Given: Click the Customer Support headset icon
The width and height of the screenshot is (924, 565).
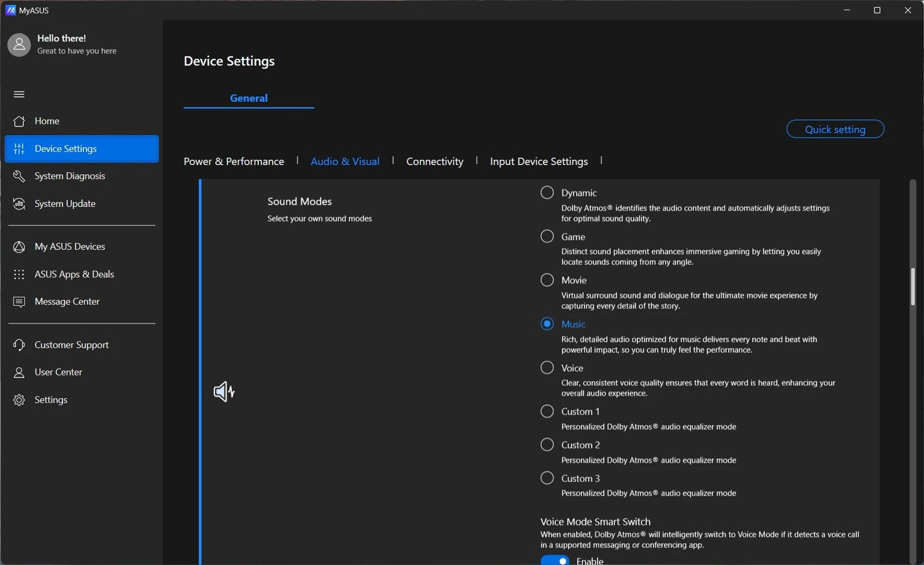Looking at the screenshot, I should (x=19, y=345).
